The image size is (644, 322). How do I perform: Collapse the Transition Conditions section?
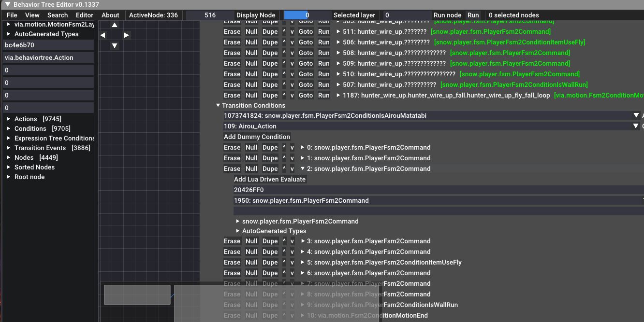pos(218,105)
